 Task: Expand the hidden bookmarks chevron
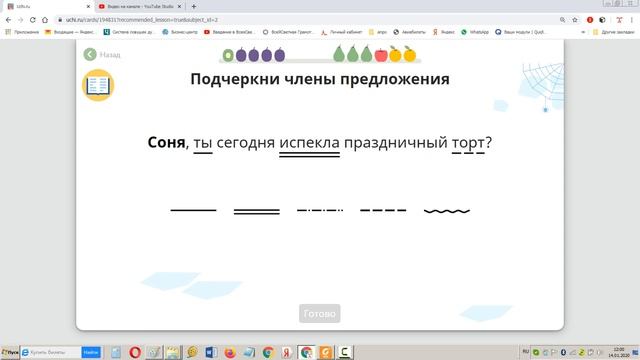pos(583,32)
